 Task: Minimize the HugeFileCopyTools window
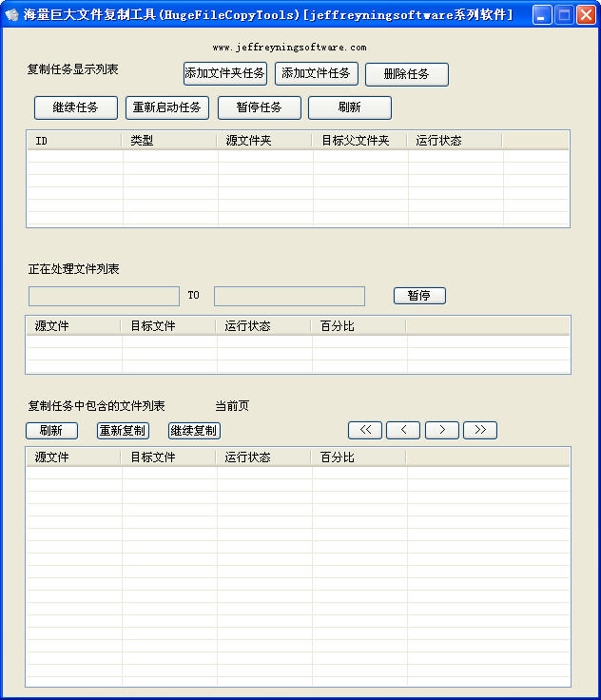tap(542, 15)
